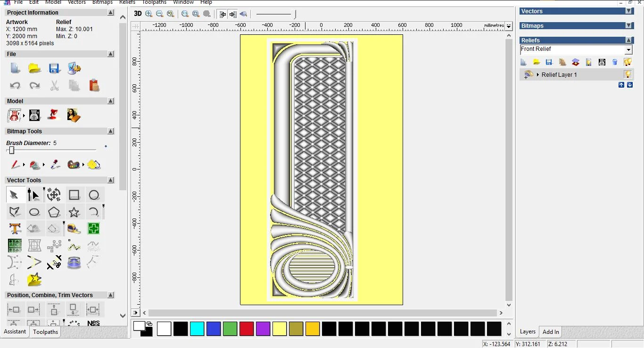Screen dimensions: 644x348
Task: Switch to 3D view
Action: (138, 14)
